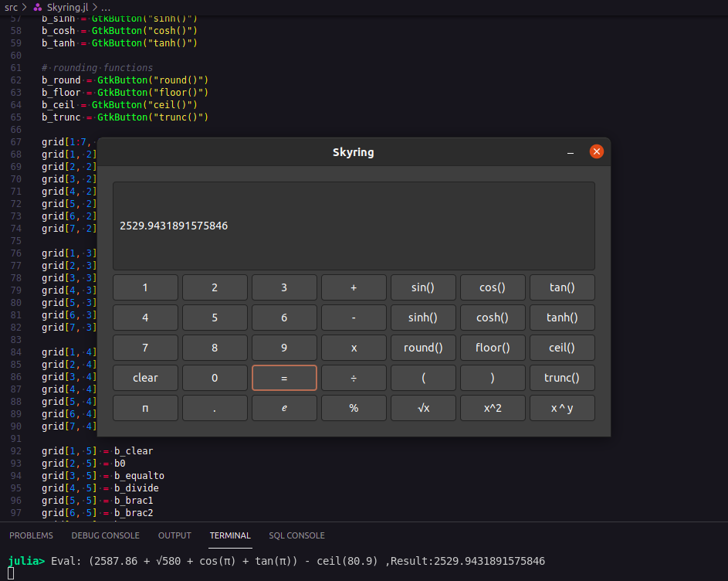Click the sinh() function button
This screenshot has height=581, width=728.
[423, 318]
